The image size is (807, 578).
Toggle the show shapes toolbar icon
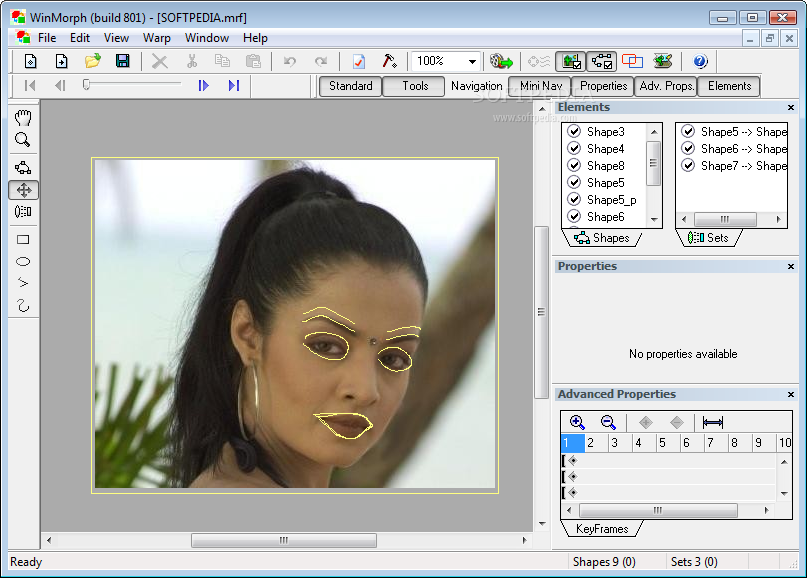(602, 62)
